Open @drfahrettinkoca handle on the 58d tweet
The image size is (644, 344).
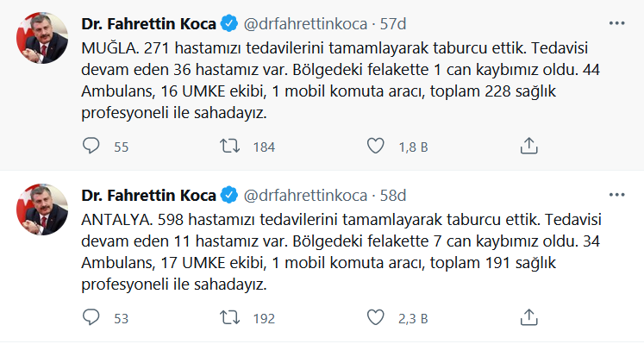pos(305,196)
